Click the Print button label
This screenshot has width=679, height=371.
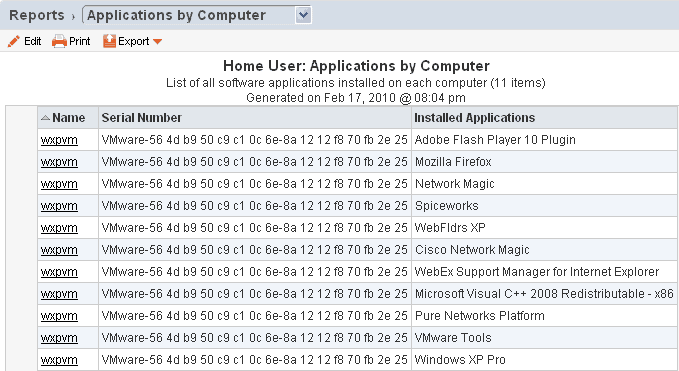coord(80,41)
